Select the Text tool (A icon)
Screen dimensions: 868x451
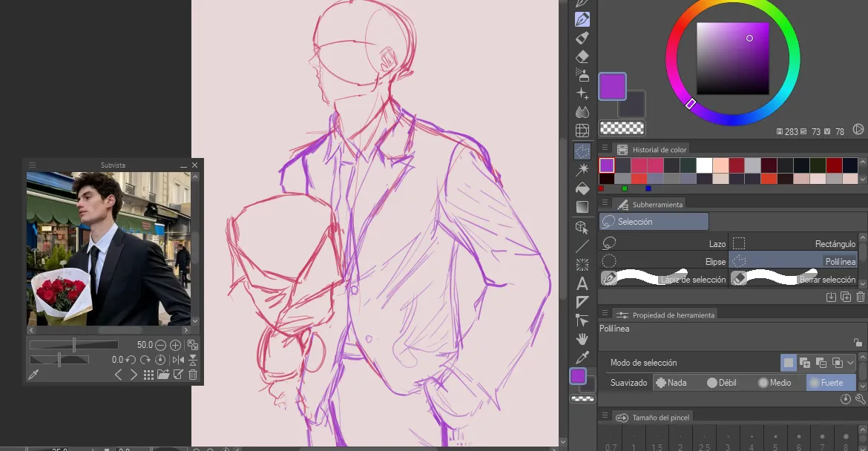tap(582, 284)
